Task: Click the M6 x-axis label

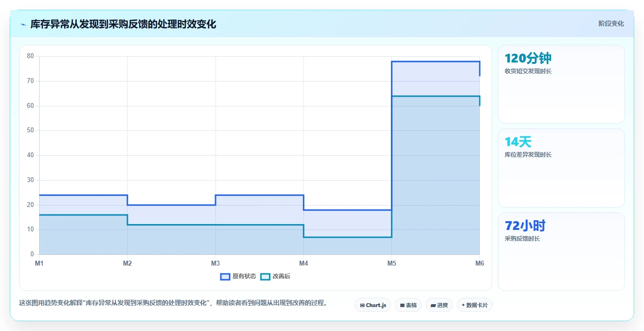Action: coord(480,263)
